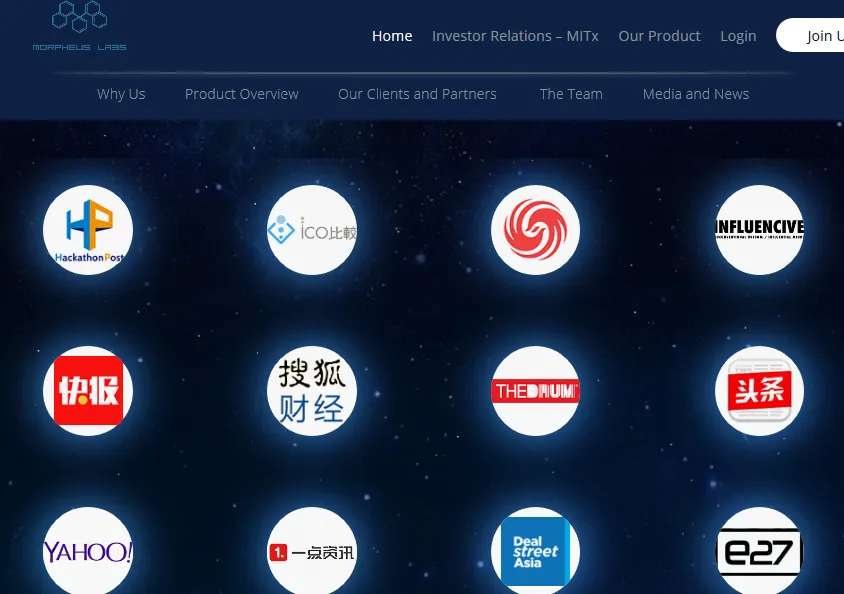
Task: Open the e27 media logo
Action: tap(759, 551)
